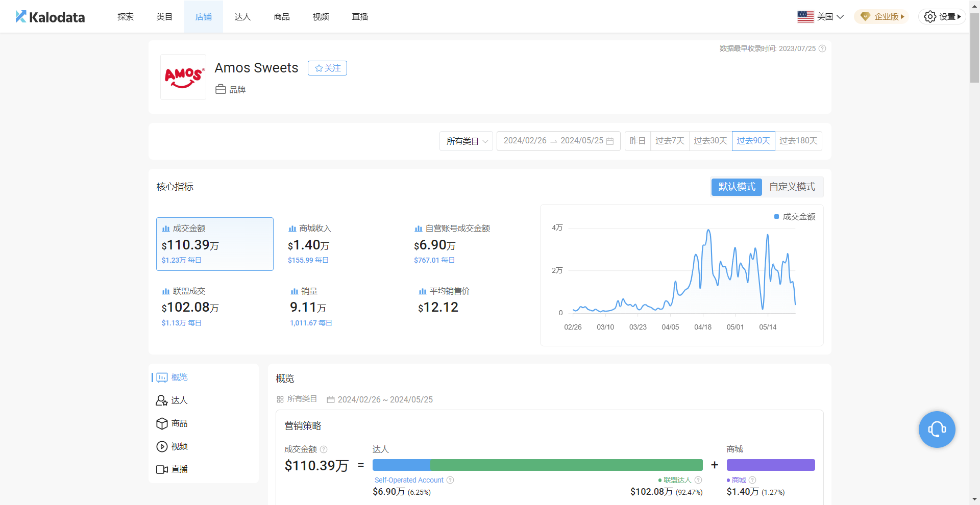Go to the 达人 top navigation tab
Image resolution: width=980 pixels, height=505 pixels.
pyautogui.click(x=242, y=17)
